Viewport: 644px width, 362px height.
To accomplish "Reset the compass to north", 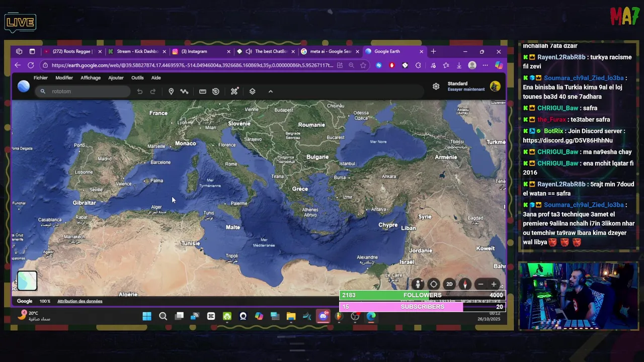I will [465, 285].
